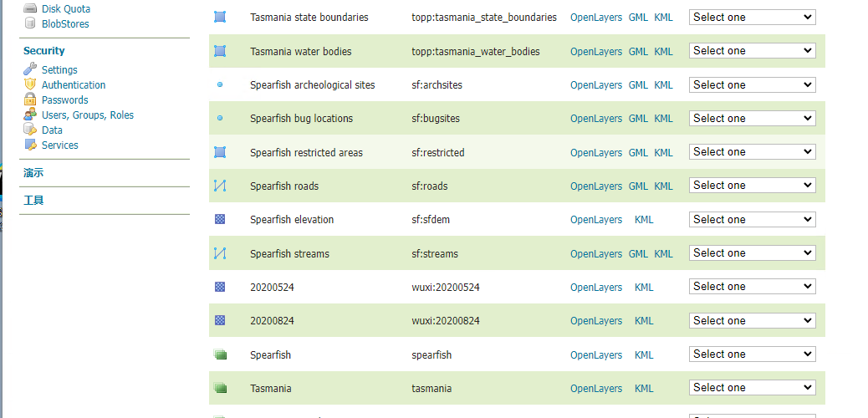Expand the 工具 section header

tap(33, 201)
